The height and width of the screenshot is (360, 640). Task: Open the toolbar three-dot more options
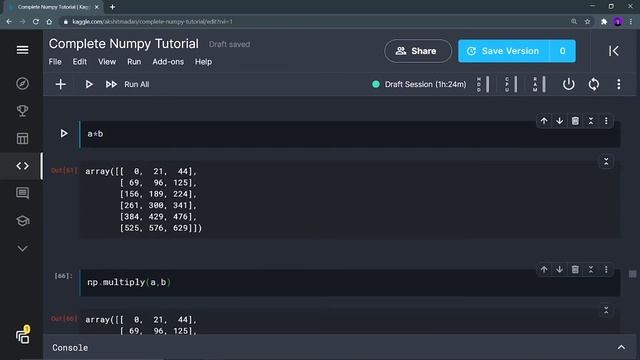coord(619,84)
